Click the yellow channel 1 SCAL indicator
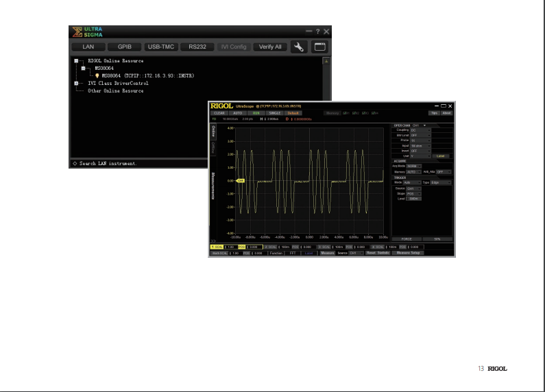The image size is (545, 392). pyautogui.click(x=217, y=247)
